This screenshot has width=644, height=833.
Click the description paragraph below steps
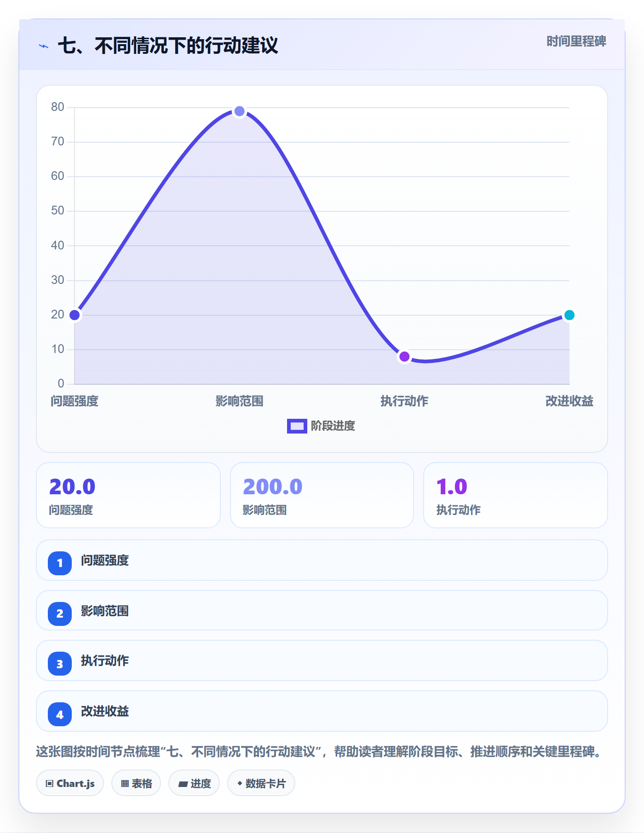[319, 752]
